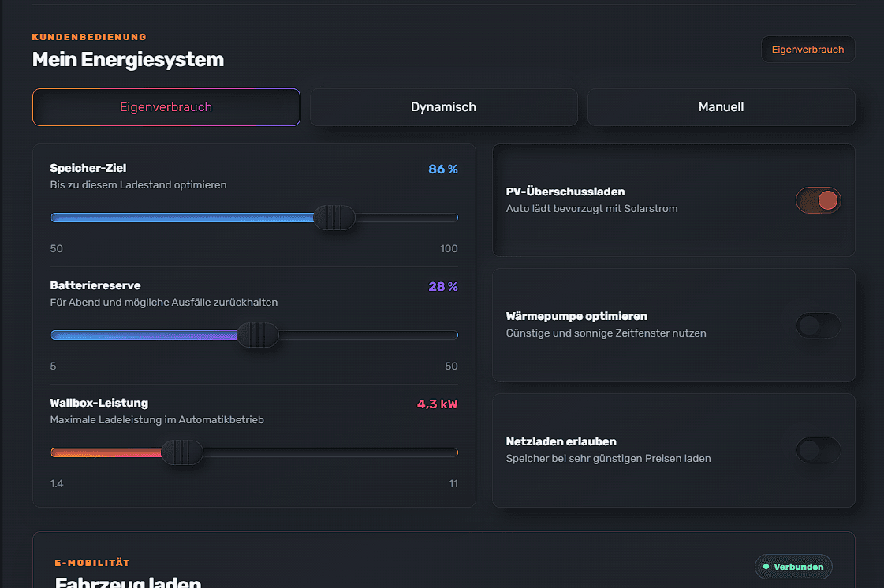884x588 pixels.
Task: Click the Mein Energiesystem heading
Action: (x=128, y=60)
